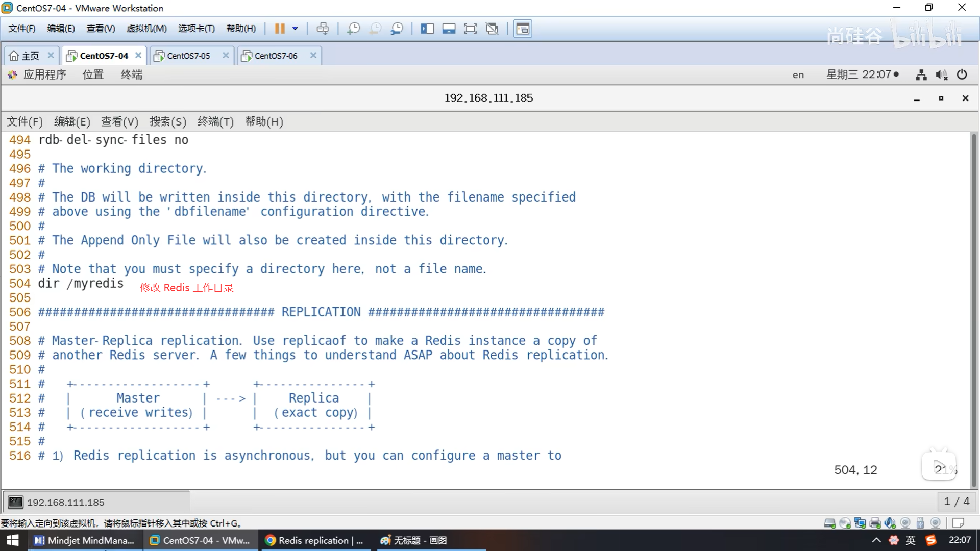The width and height of the screenshot is (980, 551).
Task: Click Send Ctrl+Alt+Del icon
Action: (323, 29)
